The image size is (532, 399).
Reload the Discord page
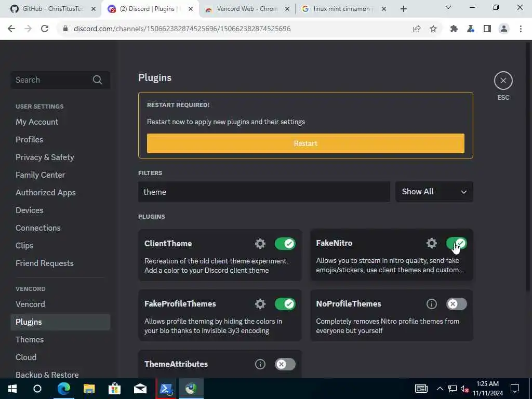tap(45, 29)
